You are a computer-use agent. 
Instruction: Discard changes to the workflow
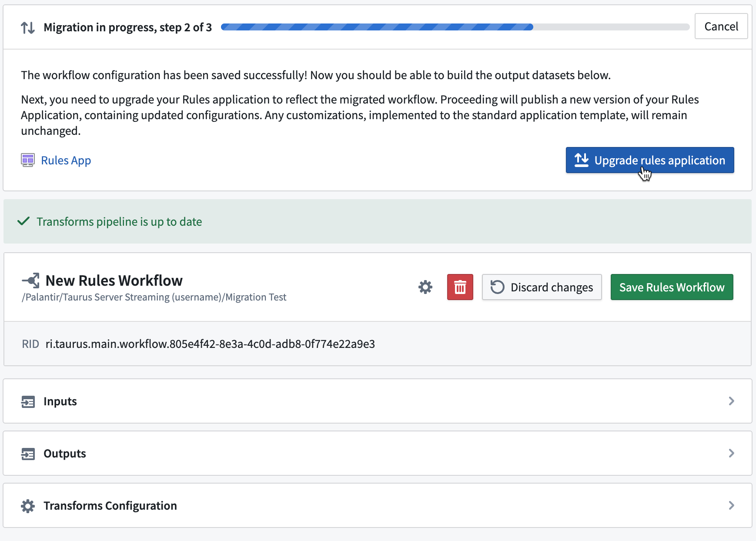[x=542, y=287]
